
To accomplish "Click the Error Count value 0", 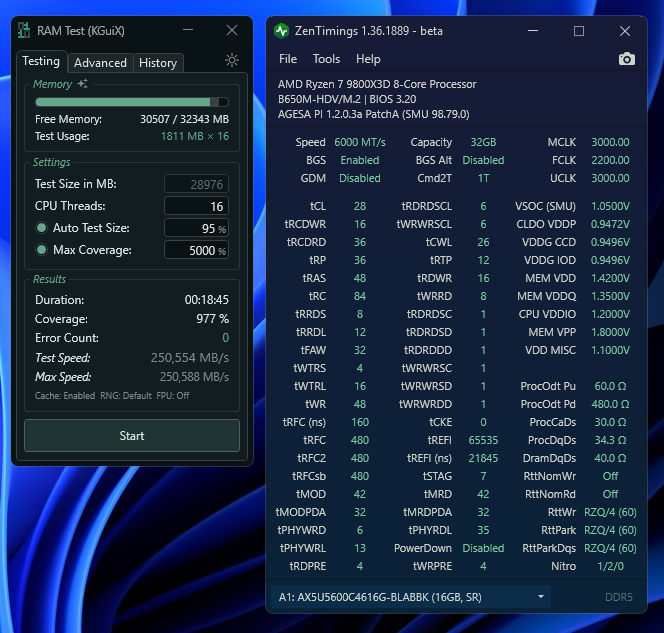I will (225, 338).
